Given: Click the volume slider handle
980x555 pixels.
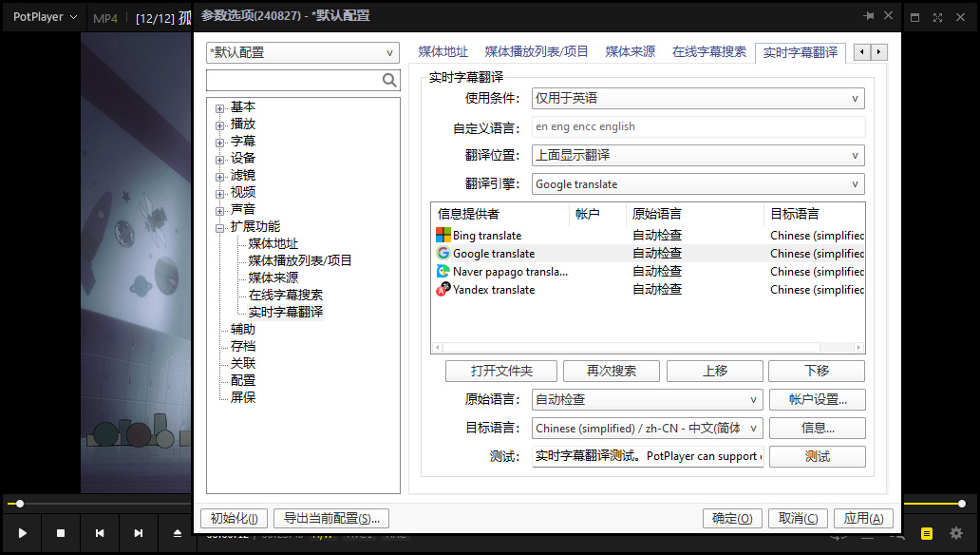Looking at the screenshot, I should 962,504.
